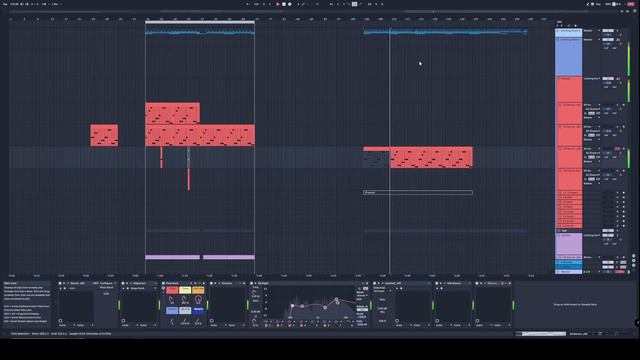Select the large purple track title bar

coord(569,244)
